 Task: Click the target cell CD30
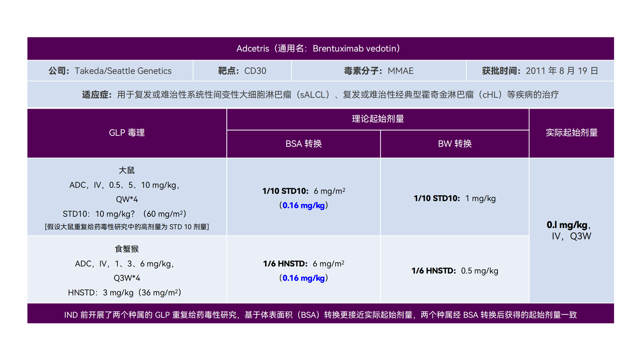242,71
